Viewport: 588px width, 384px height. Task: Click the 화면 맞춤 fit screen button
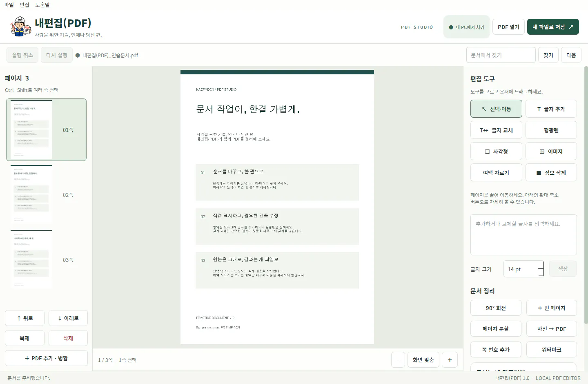pyautogui.click(x=423, y=359)
